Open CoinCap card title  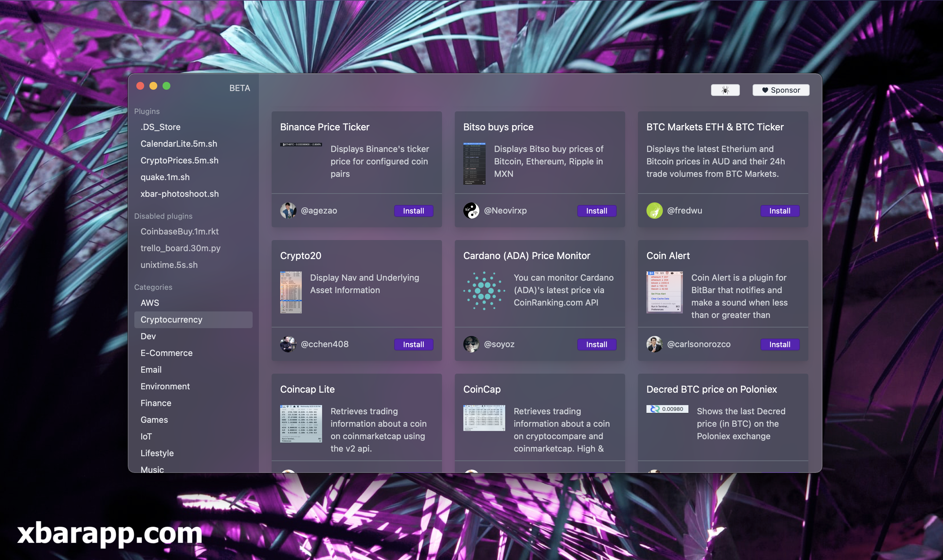[x=482, y=389]
